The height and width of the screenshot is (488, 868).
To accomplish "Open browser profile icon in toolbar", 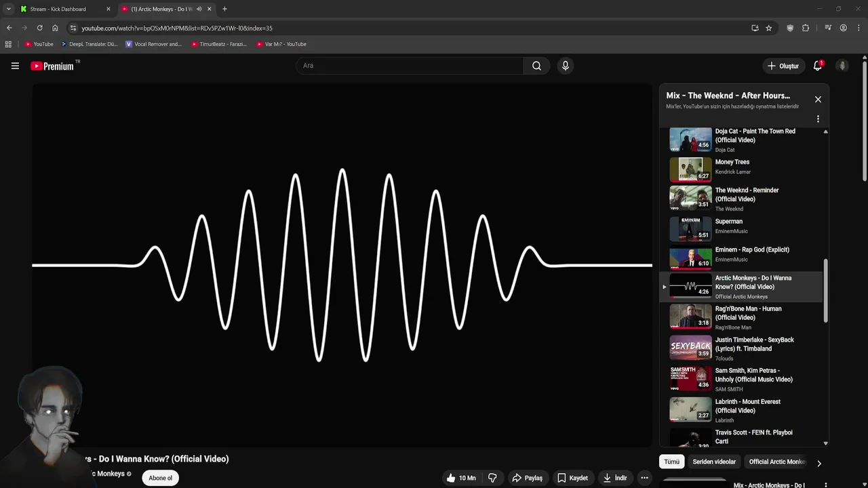I will pos(843,28).
